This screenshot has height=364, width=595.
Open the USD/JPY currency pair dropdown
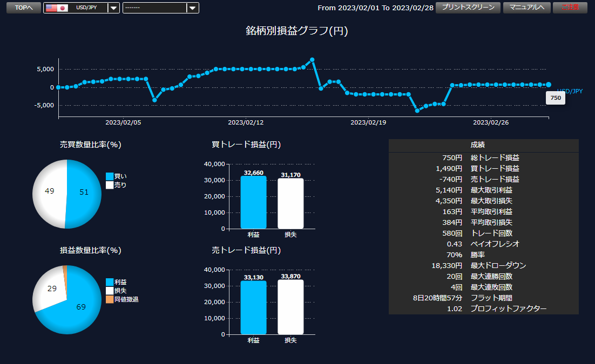[x=82, y=8]
